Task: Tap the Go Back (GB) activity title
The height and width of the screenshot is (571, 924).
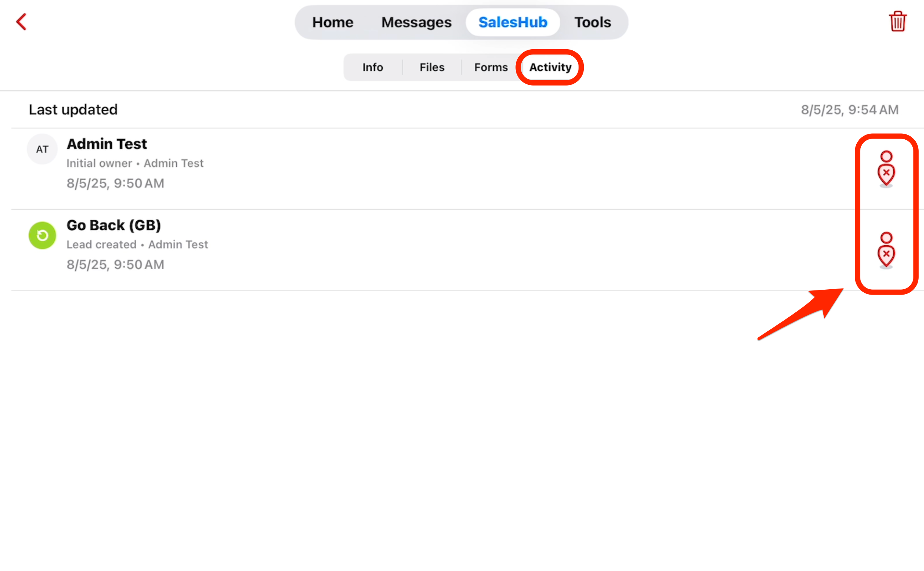Action: 114,225
